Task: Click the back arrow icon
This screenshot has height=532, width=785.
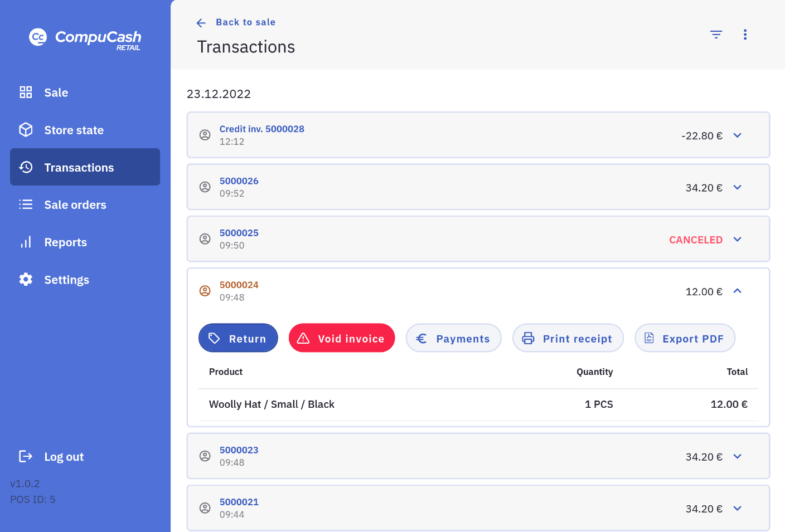Action: tap(201, 23)
